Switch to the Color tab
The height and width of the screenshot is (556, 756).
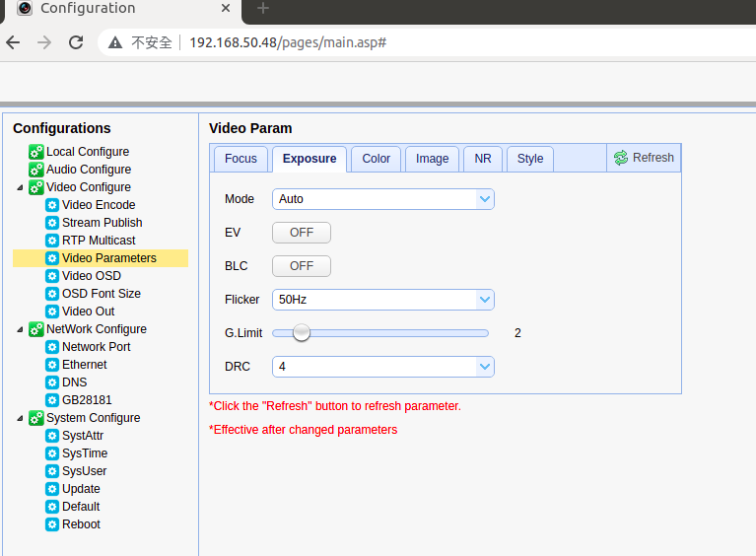tap(377, 159)
